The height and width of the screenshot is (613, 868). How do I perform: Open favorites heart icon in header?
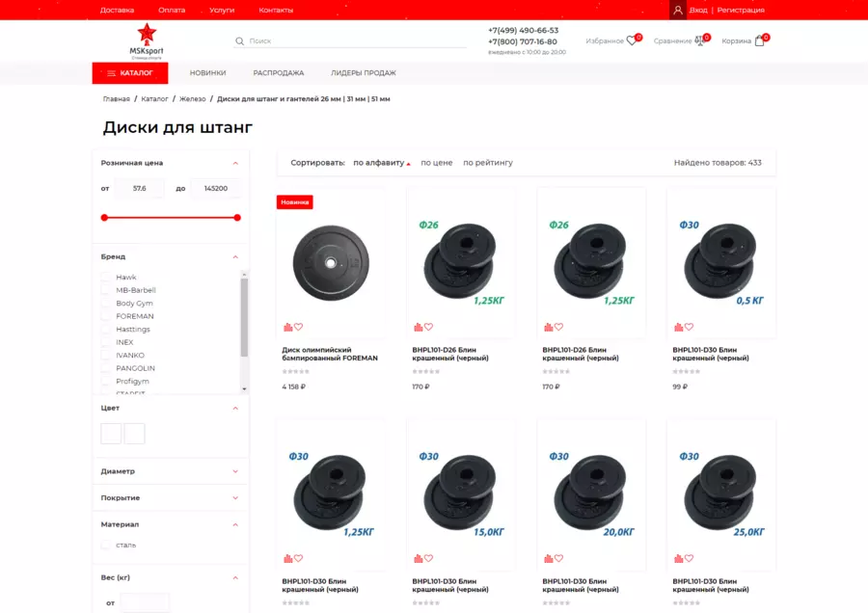tap(632, 40)
